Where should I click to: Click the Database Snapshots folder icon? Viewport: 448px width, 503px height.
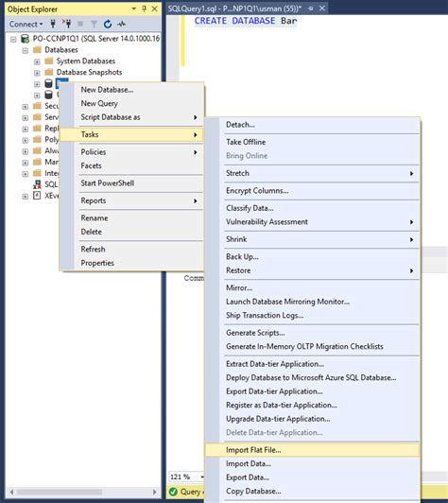[49, 72]
